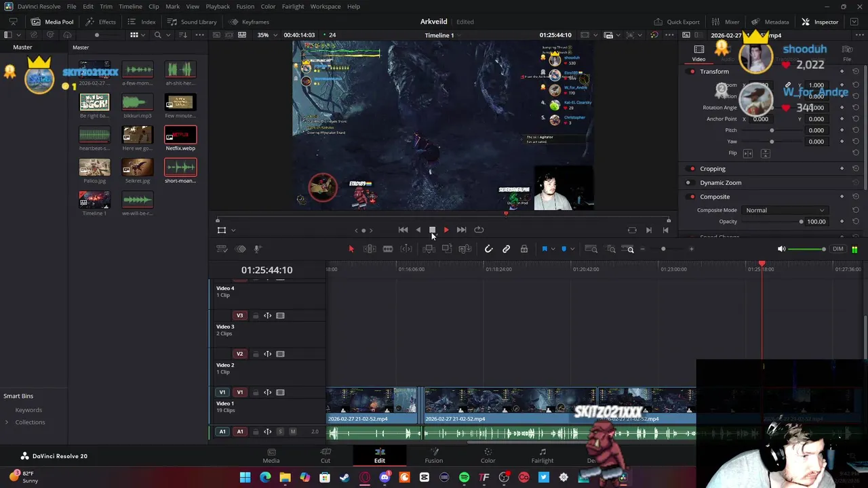The width and height of the screenshot is (868, 488).
Task: Mute audio track A1 with M button
Action: 293,432
